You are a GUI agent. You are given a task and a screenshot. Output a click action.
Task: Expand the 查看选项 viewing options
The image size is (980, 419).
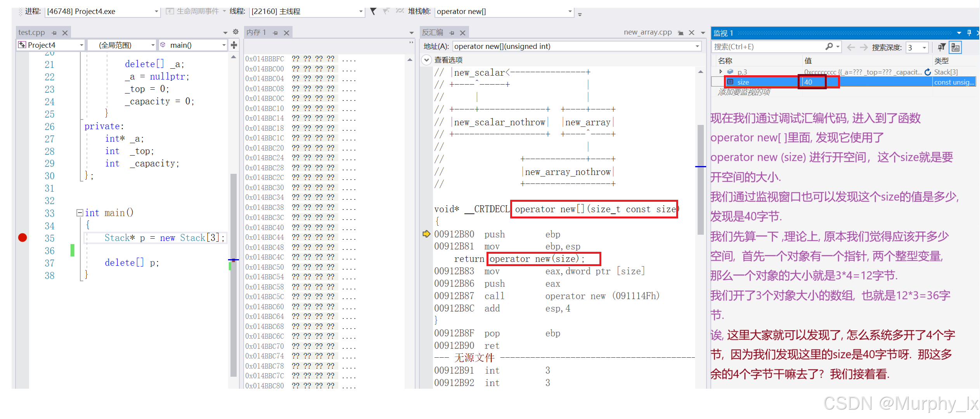426,60
